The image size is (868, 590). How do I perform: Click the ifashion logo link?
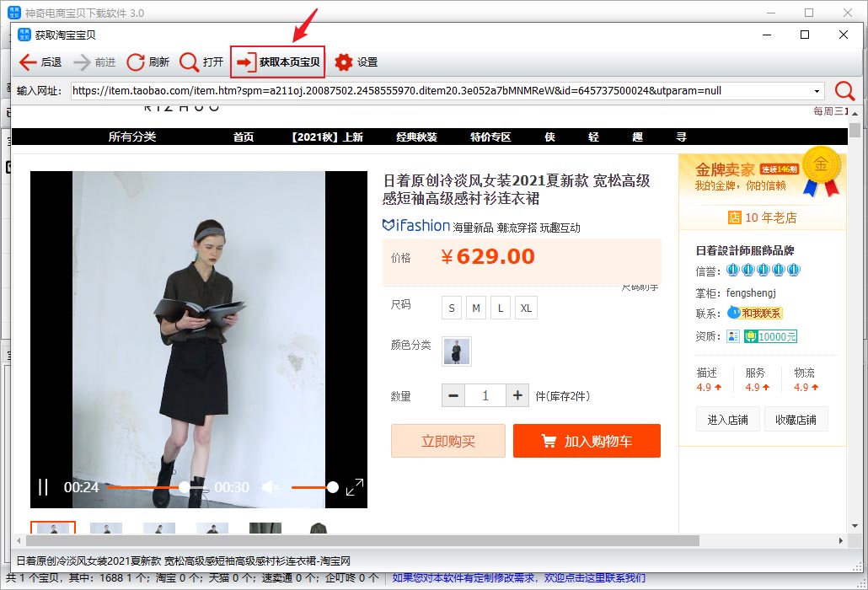pyautogui.click(x=415, y=226)
